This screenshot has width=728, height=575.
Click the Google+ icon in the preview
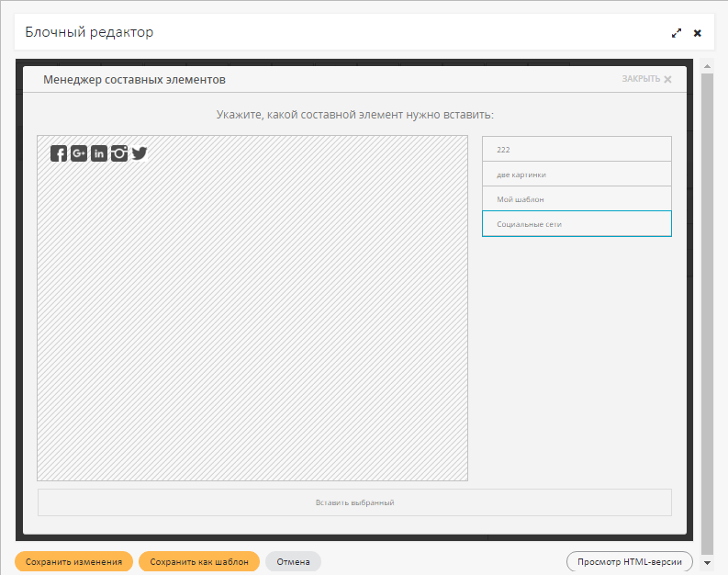click(79, 153)
